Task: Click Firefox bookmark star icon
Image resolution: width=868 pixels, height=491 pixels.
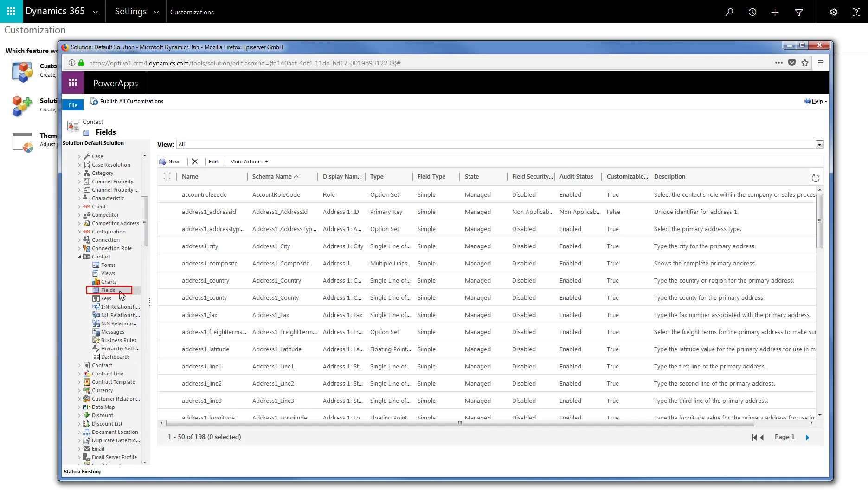Action: (x=805, y=63)
